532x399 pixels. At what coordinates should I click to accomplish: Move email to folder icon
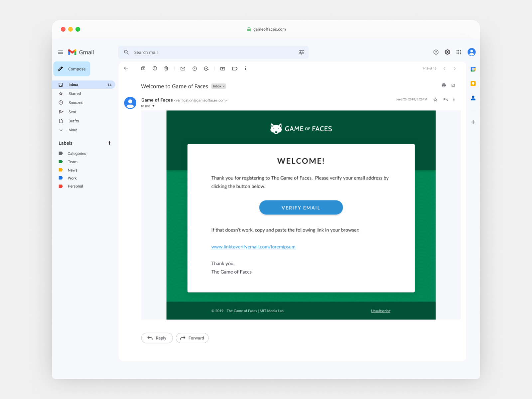click(x=223, y=68)
